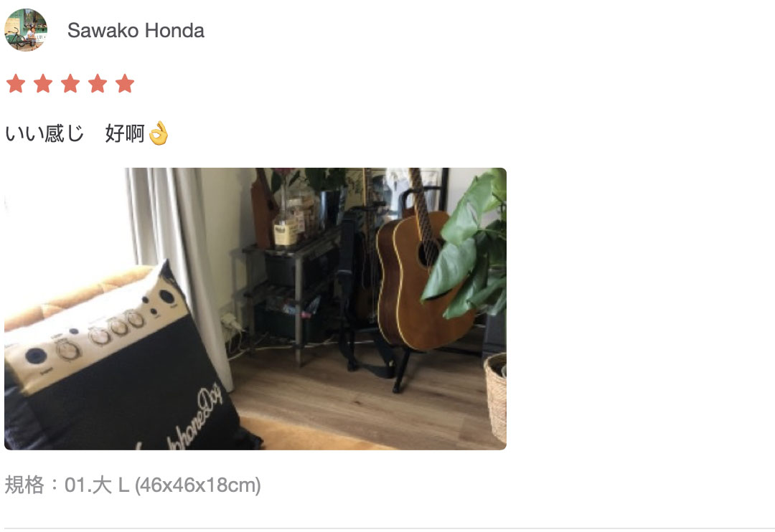The image size is (775, 532).
Task: Click the size text 01.大 L (46x46x18cm)
Action: (163, 485)
